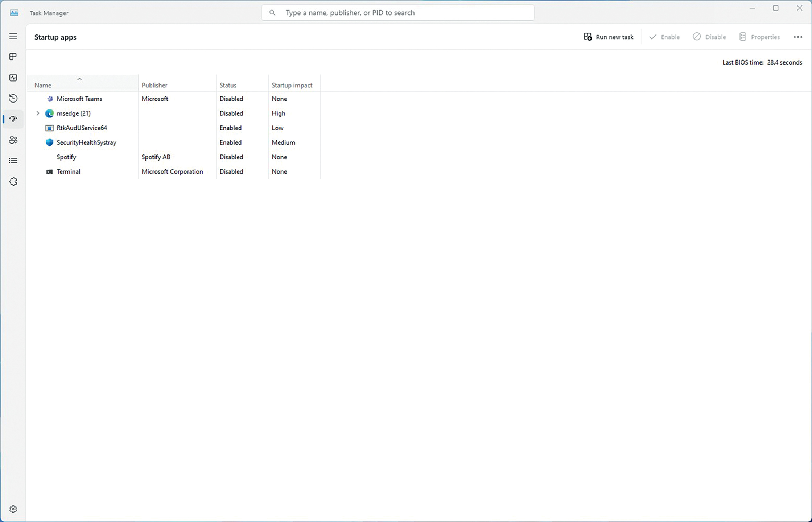Click the Terminal app icon
812x522 pixels.
click(49, 171)
